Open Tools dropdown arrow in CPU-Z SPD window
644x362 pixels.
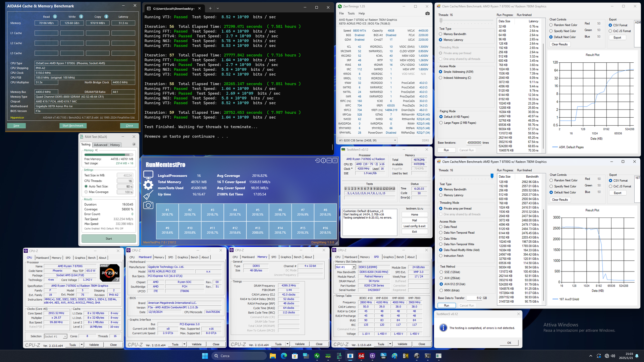point(390,344)
